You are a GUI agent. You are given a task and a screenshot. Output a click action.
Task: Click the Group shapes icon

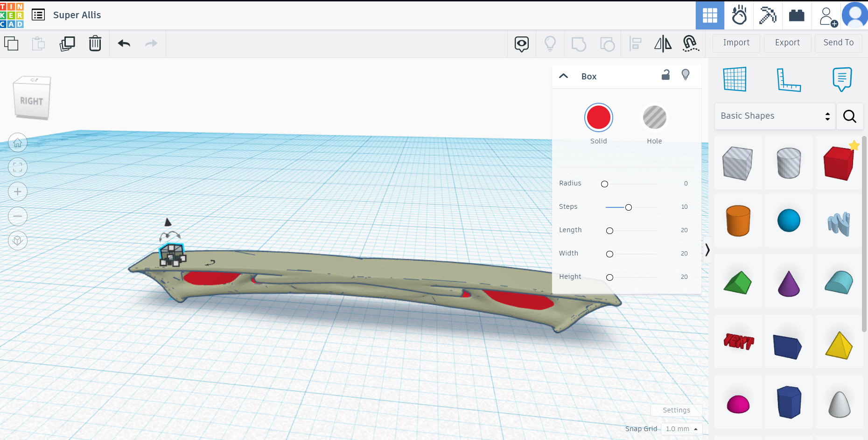click(579, 44)
